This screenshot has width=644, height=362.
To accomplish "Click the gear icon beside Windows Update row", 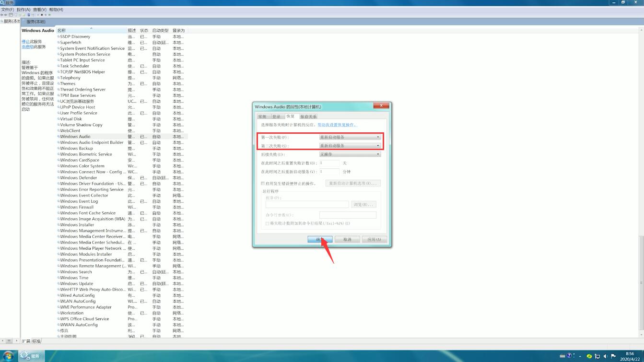I will click(x=59, y=284).
